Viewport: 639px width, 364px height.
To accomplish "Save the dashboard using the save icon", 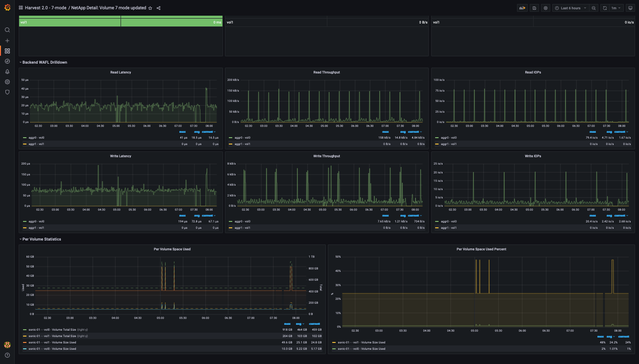I will (x=534, y=8).
